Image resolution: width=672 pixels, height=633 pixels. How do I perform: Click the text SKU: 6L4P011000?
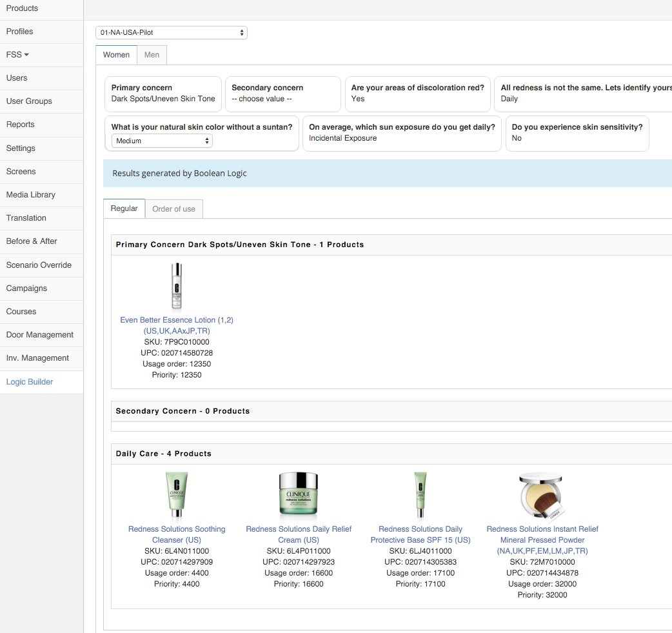tap(299, 550)
